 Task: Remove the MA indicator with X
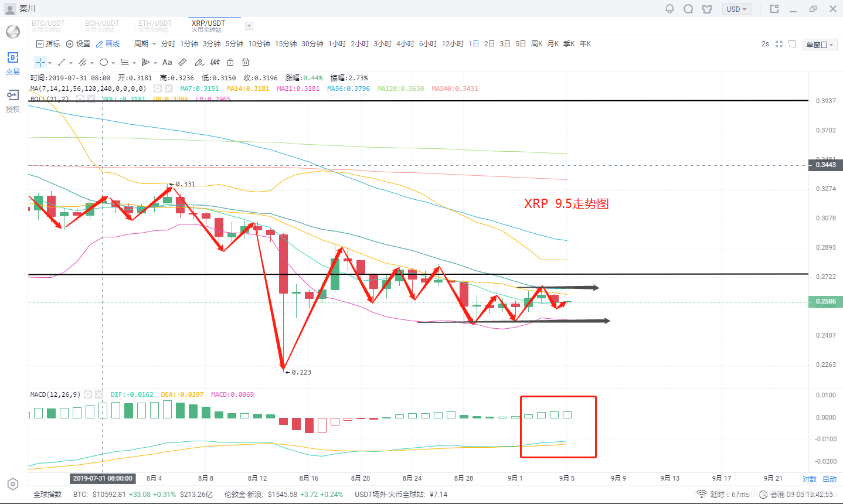[168, 88]
